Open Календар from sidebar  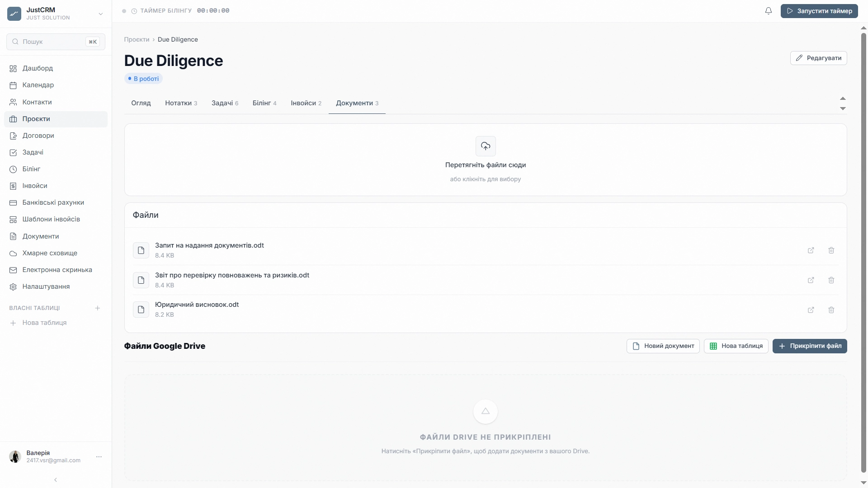pos(56,85)
